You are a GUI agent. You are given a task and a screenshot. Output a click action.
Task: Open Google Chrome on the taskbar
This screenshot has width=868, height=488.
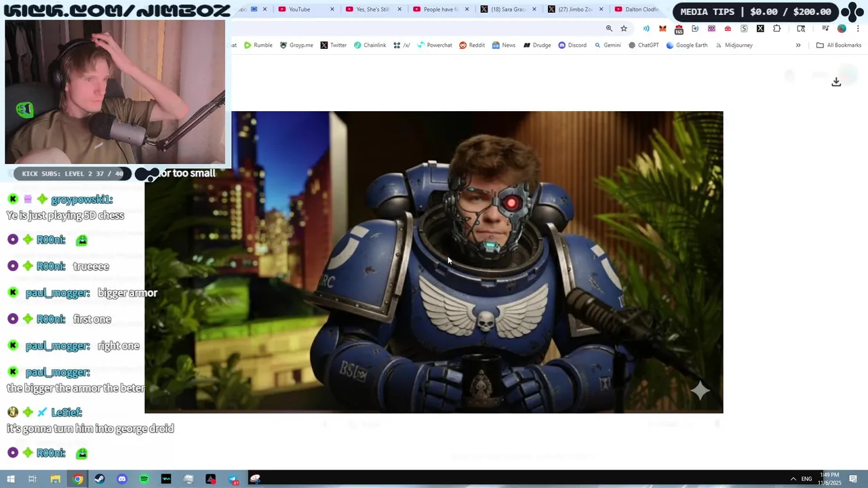78,479
